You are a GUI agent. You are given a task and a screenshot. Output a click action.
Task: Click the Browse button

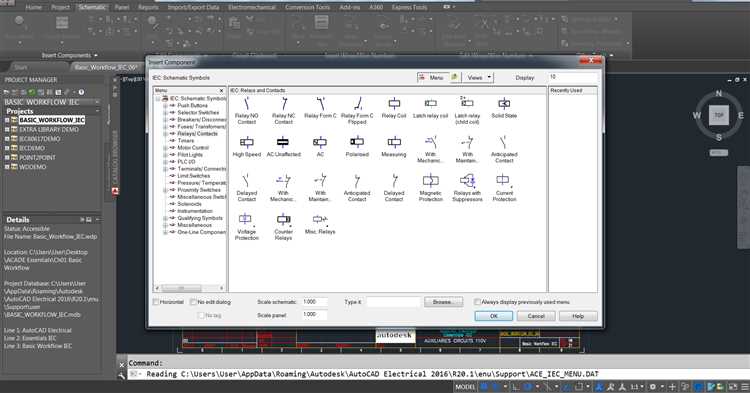pyautogui.click(x=443, y=302)
